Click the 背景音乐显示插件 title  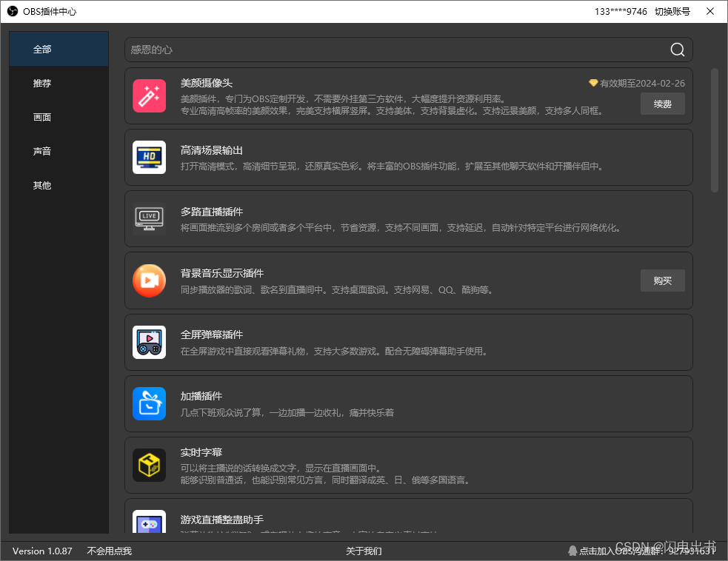tap(222, 273)
